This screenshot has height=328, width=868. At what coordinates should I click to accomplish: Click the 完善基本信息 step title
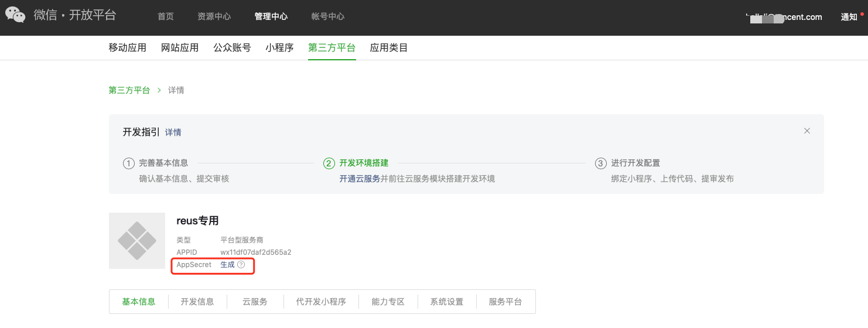point(163,163)
